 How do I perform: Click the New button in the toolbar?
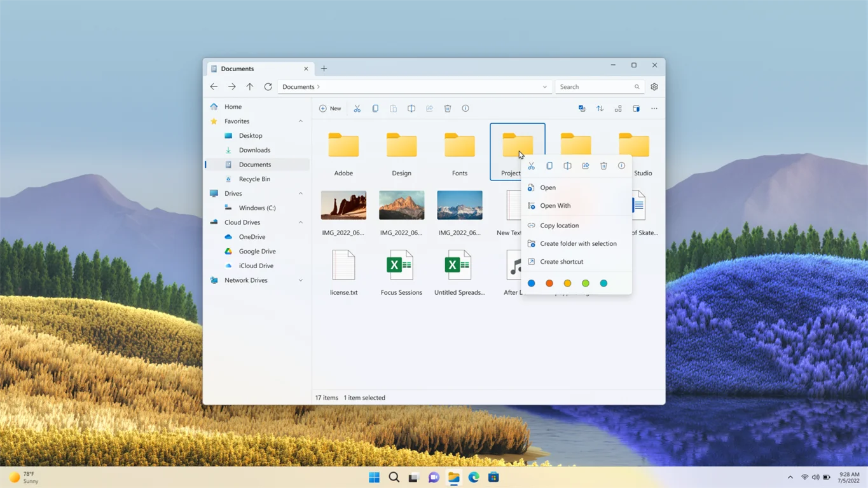click(330, 109)
